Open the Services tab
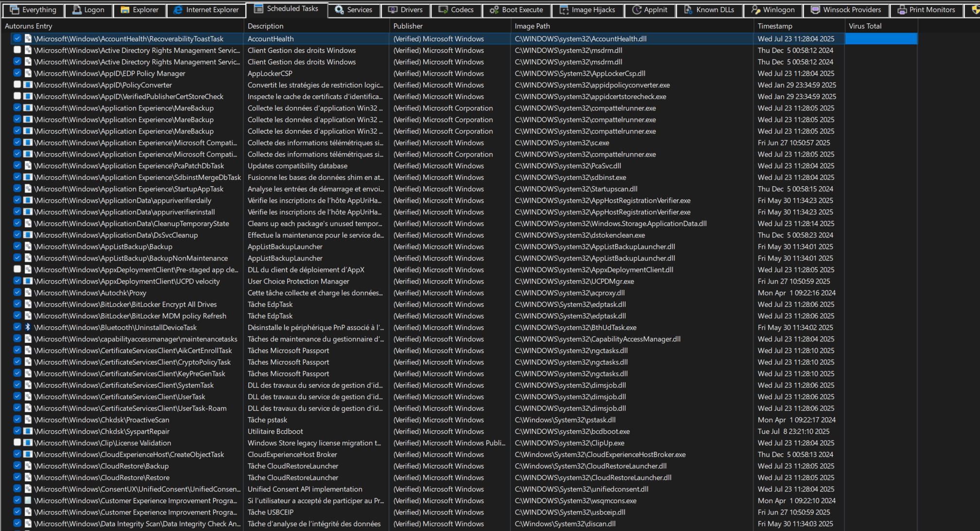The width and height of the screenshot is (980, 531). (353, 10)
